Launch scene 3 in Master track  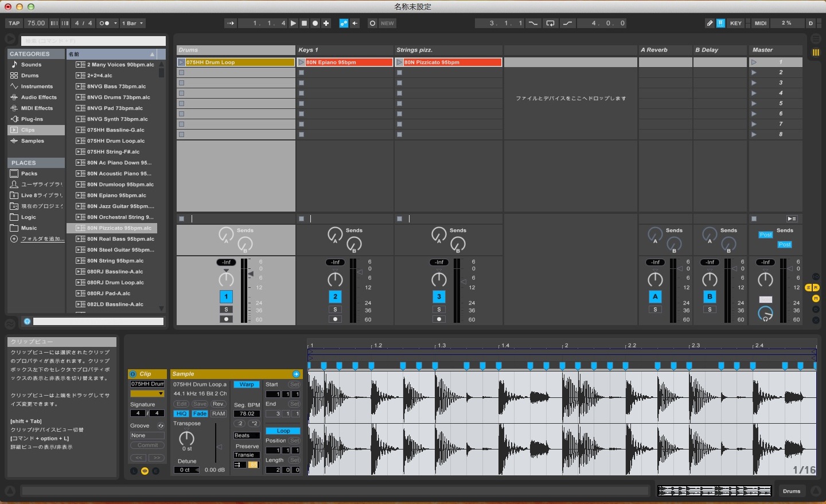tap(754, 83)
